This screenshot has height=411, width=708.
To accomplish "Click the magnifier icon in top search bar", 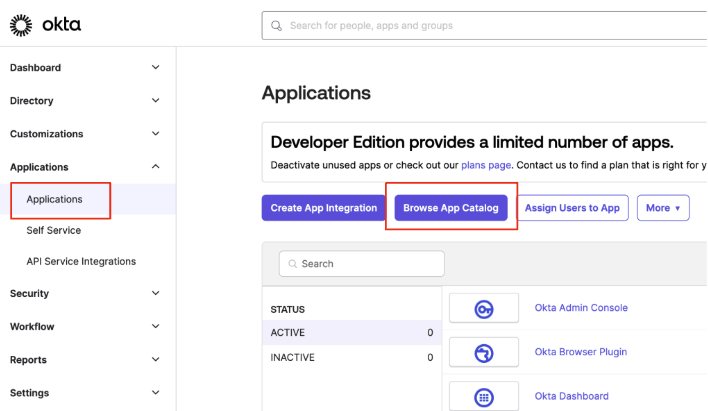I will (276, 26).
